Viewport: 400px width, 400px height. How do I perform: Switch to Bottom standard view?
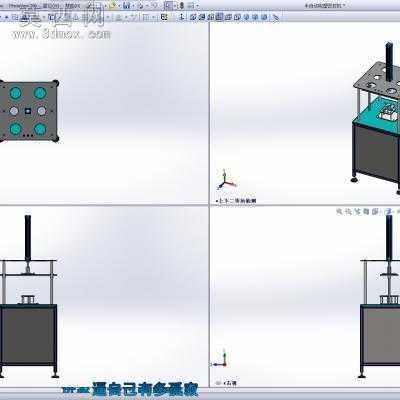pyautogui.click(x=237, y=17)
